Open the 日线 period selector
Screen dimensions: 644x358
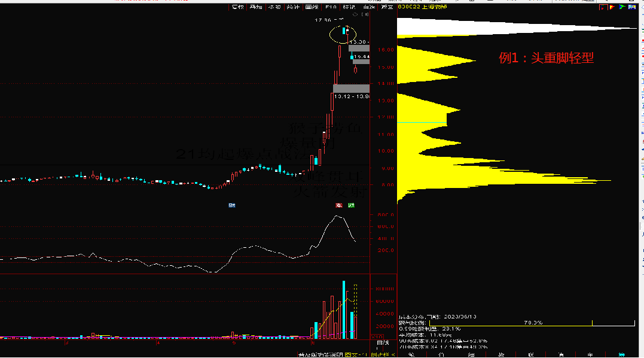382,343
